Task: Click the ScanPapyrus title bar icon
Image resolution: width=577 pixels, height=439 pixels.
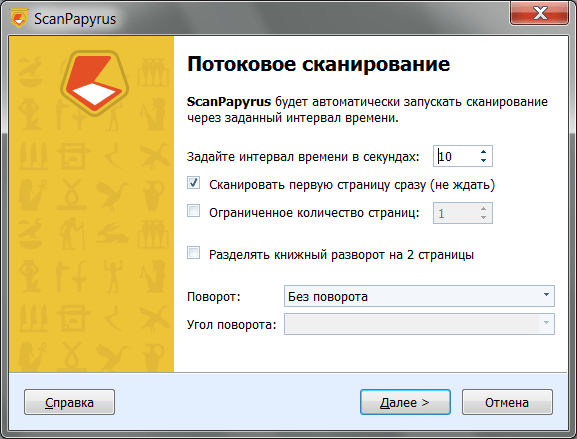Action: (19, 18)
